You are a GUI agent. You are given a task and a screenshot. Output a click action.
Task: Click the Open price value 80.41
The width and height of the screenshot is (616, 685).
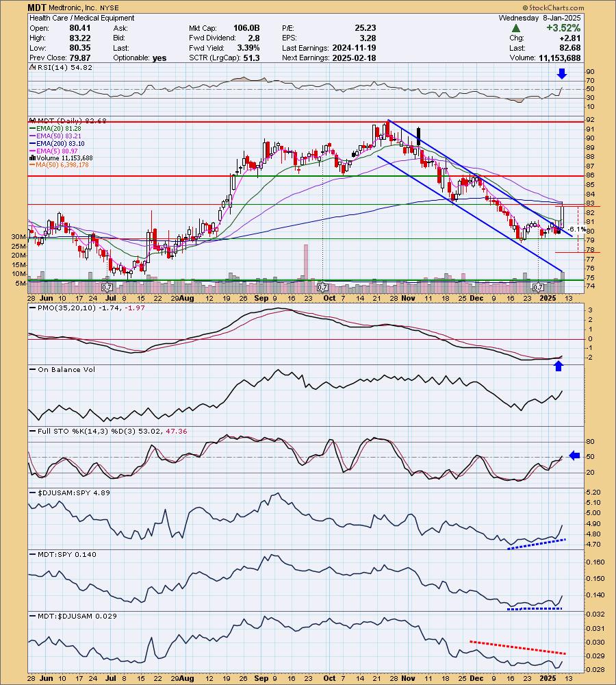tap(80, 28)
